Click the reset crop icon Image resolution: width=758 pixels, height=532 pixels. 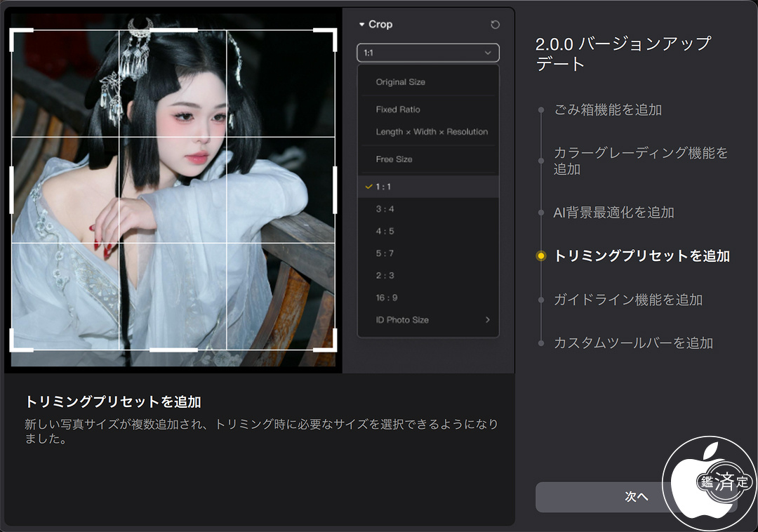click(495, 25)
